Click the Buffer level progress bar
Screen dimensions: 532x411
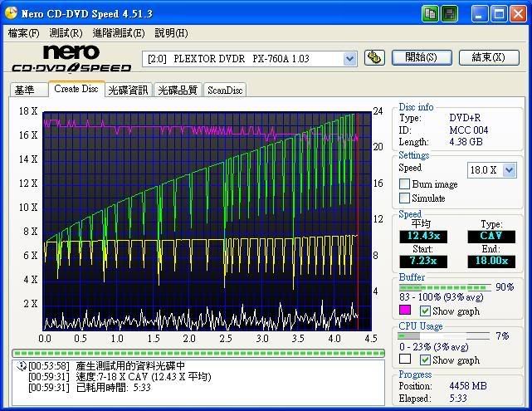tap(445, 287)
